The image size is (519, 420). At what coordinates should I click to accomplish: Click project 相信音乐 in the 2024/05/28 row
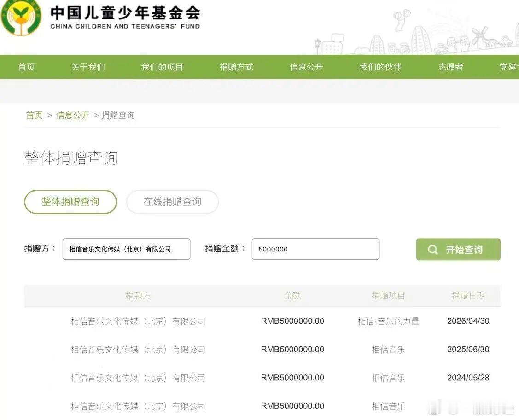[389, 378]
